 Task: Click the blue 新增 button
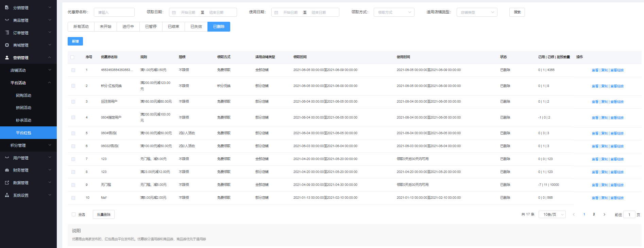click(x=75, y=41)
